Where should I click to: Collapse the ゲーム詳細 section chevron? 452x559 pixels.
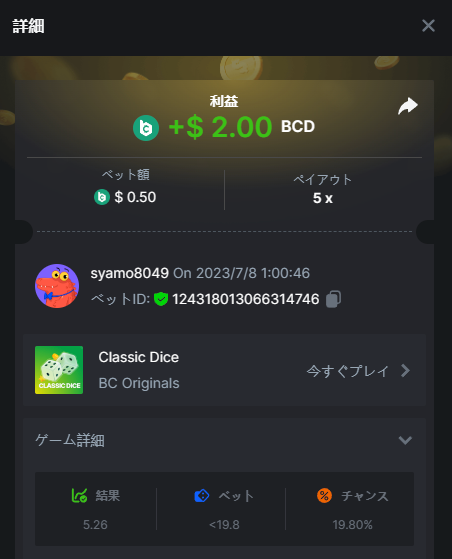pos(405,440)
